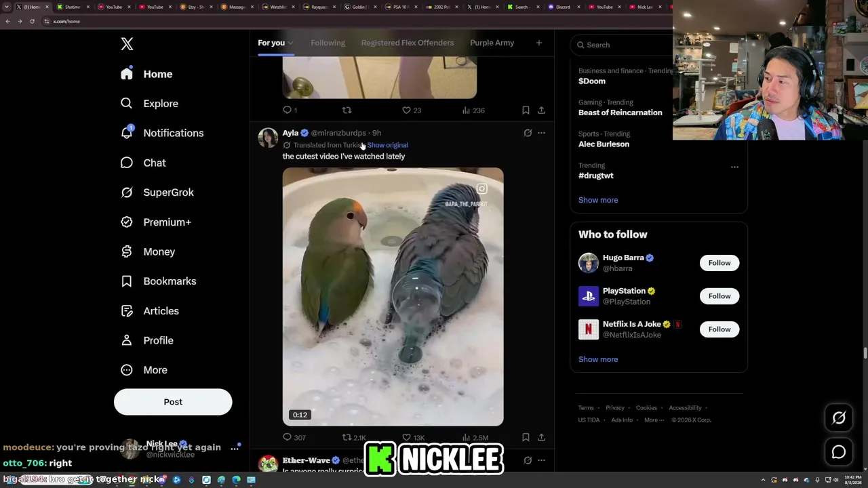Play the parrot bath video
This screenshot has height=488, width=868.
(x=393, y=297)
